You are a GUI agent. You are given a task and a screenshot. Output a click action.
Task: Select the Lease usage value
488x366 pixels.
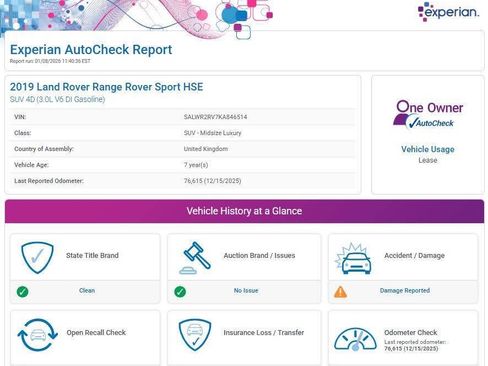tap(428, 160)
